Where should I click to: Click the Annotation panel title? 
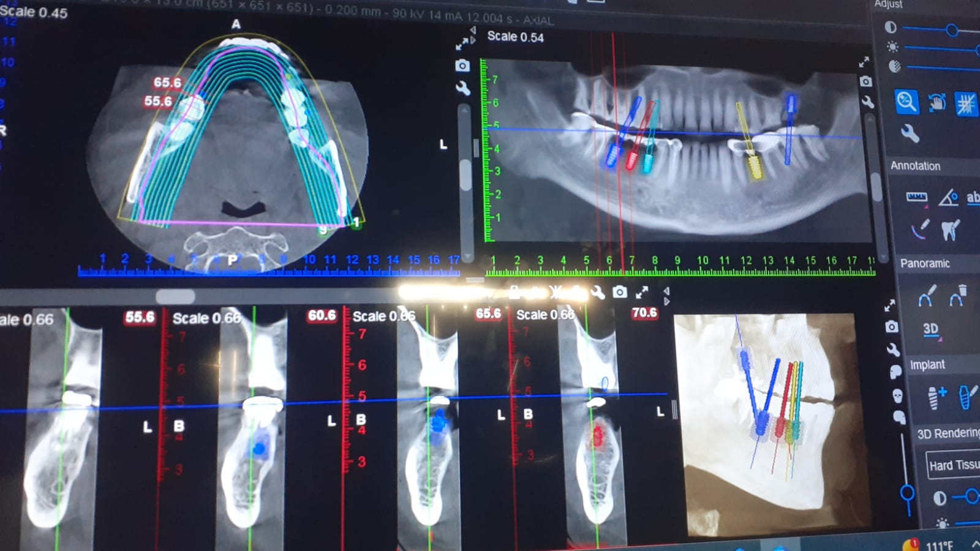coord(915,166)
